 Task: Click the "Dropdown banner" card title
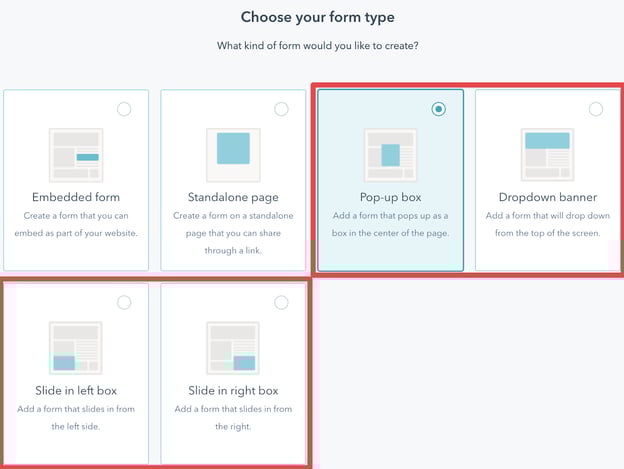pyautogui.click(x=547, y=197)
